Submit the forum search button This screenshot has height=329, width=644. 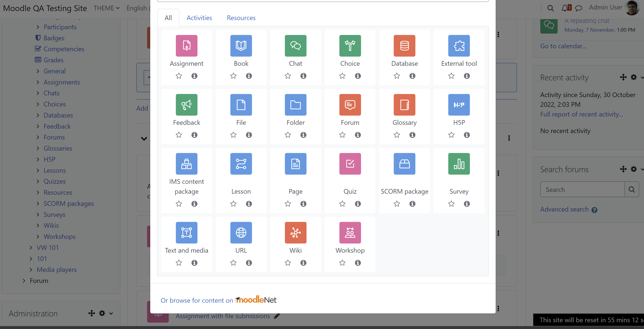tap(632, 190)
